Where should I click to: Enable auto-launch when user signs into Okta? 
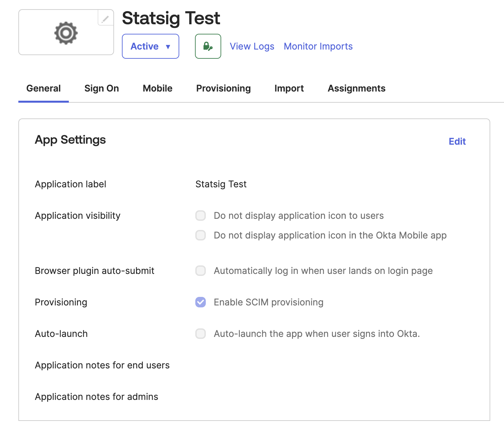point(200,334)
